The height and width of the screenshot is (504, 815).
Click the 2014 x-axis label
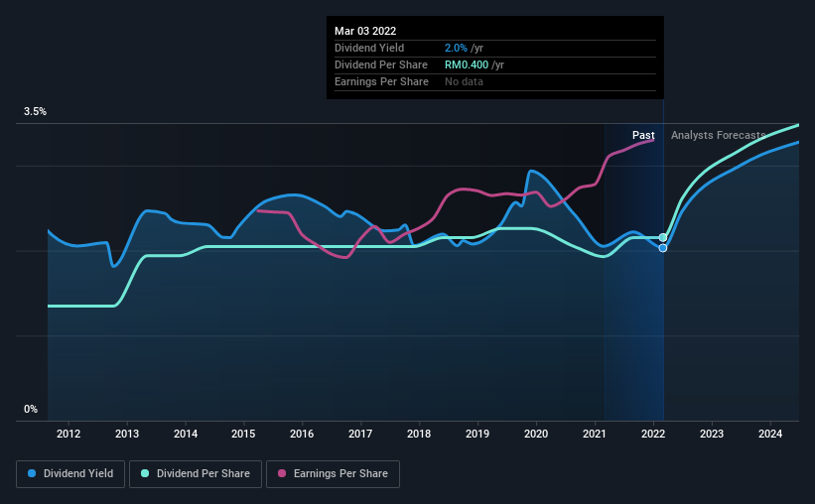[186, 434]
